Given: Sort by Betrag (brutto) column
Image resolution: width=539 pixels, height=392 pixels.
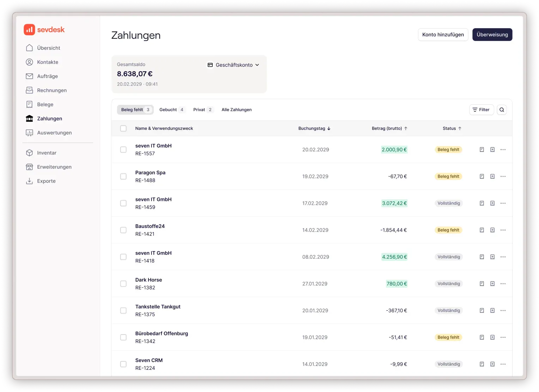Looking at the screenshot, I should pyautogui.click(x=389, y=128).
